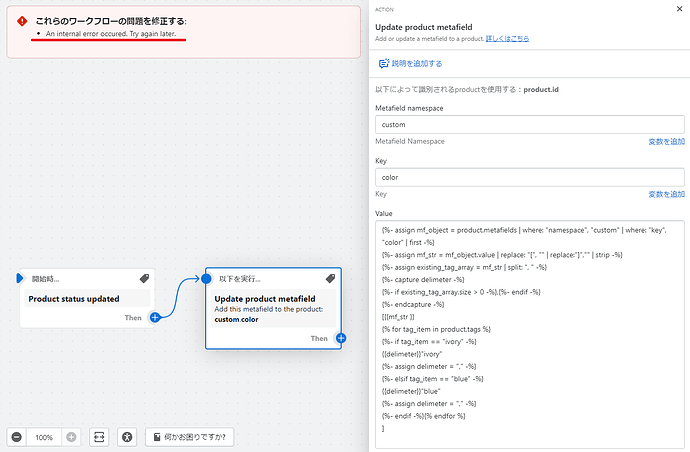Click tag icon on Update product metafield node
Image resolution: width=690 pixels, height=452 pixels.
330,279
